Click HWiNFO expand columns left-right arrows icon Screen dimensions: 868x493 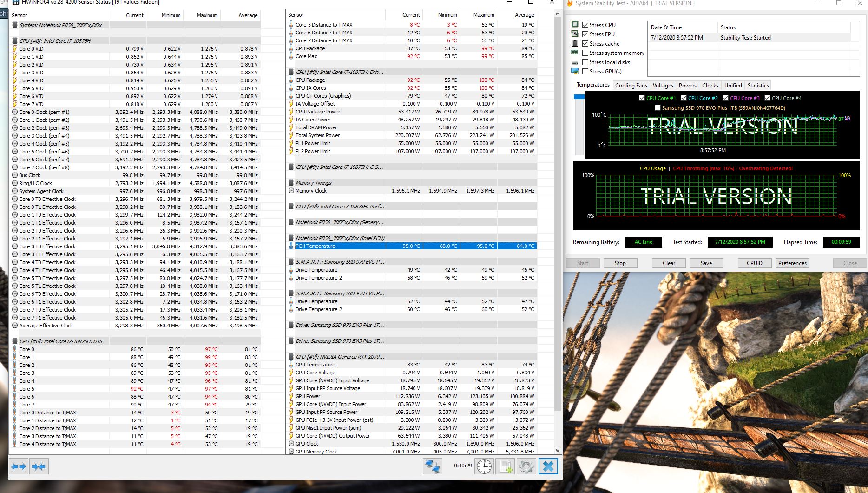pos(19,466)
